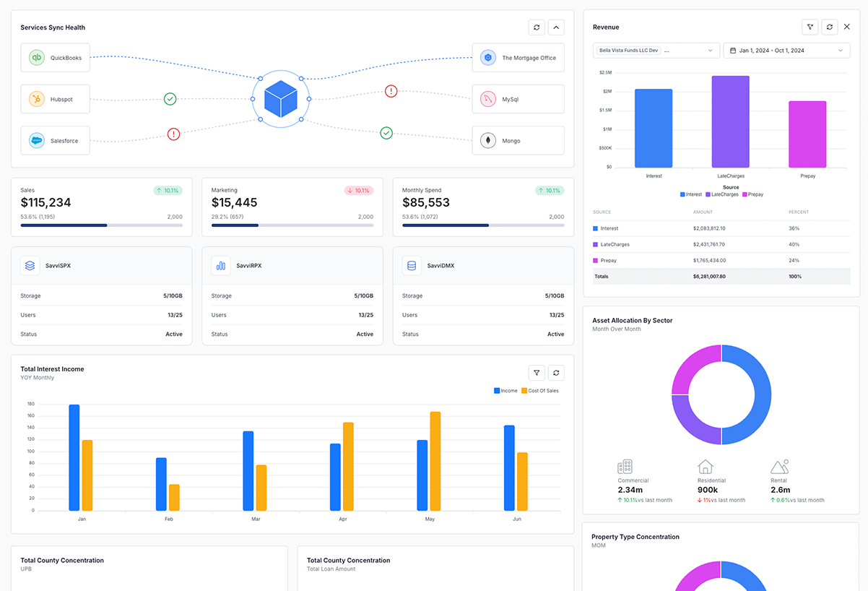The height and width of the screenshot is (591, 868).
Task: Refresh the Services Sync Health panel
Action: (x=537, y=27)
